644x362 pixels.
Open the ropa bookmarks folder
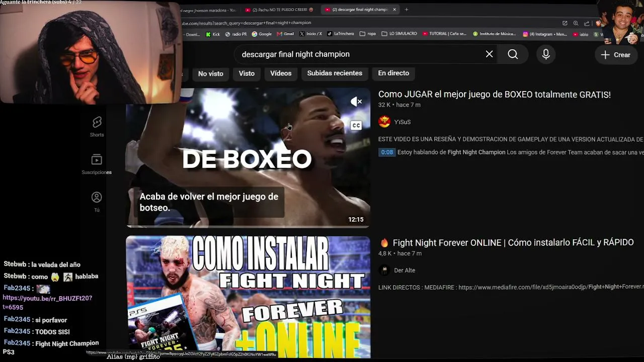point(368,34)
